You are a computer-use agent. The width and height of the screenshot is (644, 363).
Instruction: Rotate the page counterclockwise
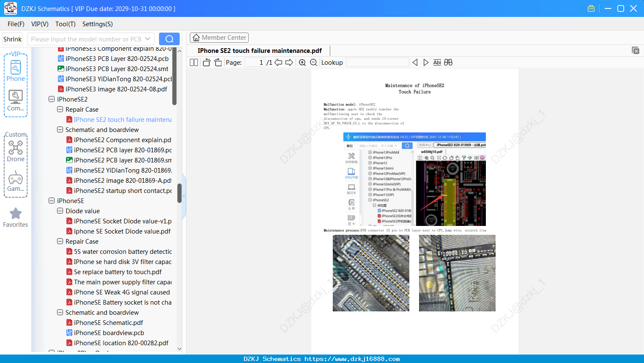click(206, 63)
